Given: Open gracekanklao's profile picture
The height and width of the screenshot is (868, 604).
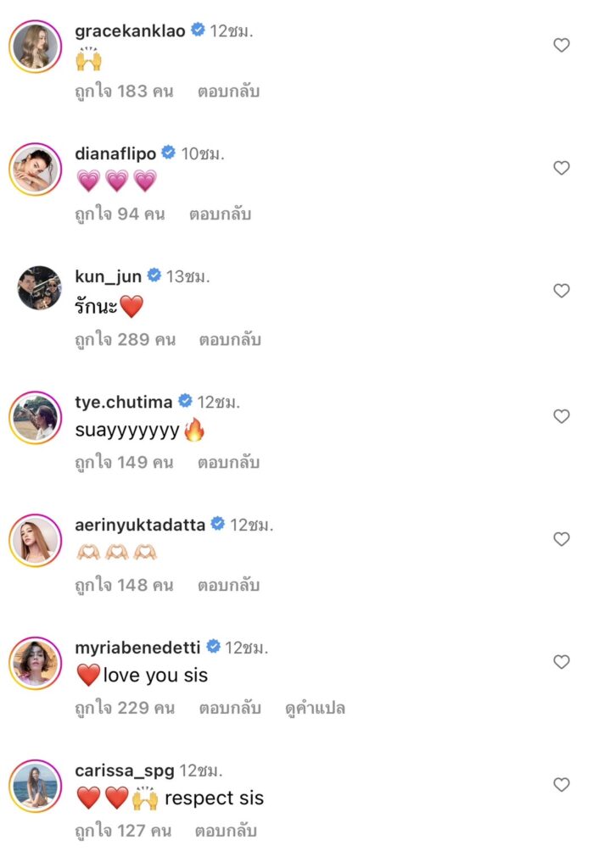Looking at the screenshot, I should [x=36, y=46].
